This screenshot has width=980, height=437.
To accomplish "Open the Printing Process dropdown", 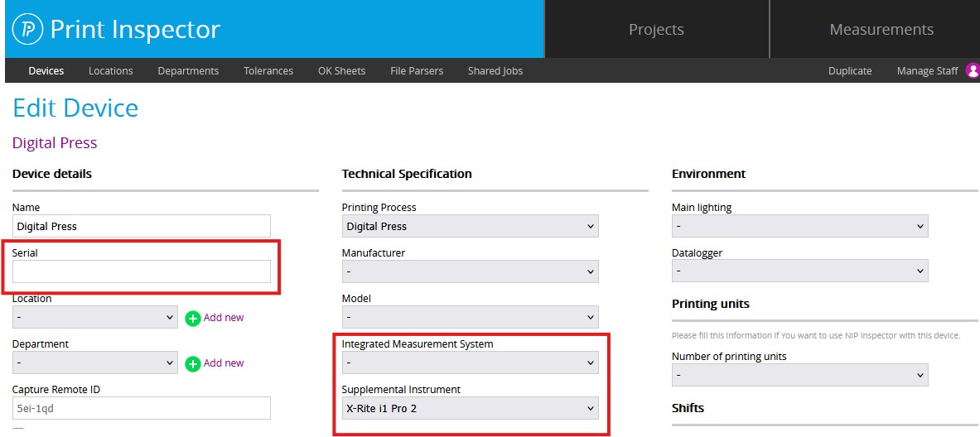I will point(470,226).
